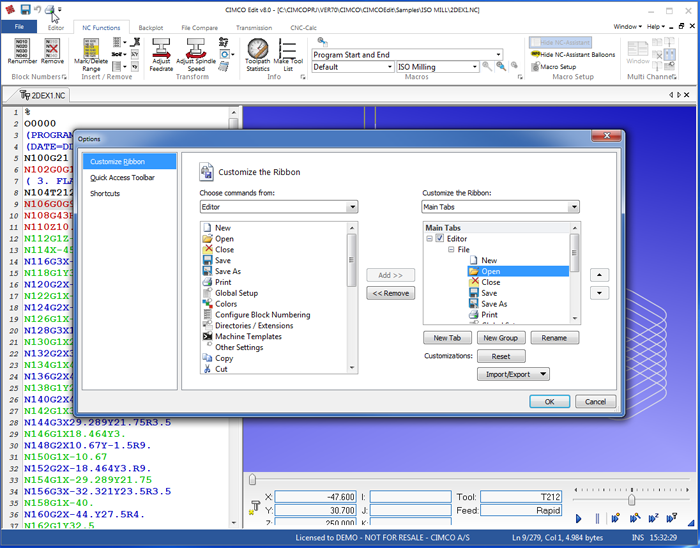The height and width of the screenshot is (548, 700).
Task: Click the step-to-next-tool-change icon
Action: pyautogui.click(x=671, y=518)
